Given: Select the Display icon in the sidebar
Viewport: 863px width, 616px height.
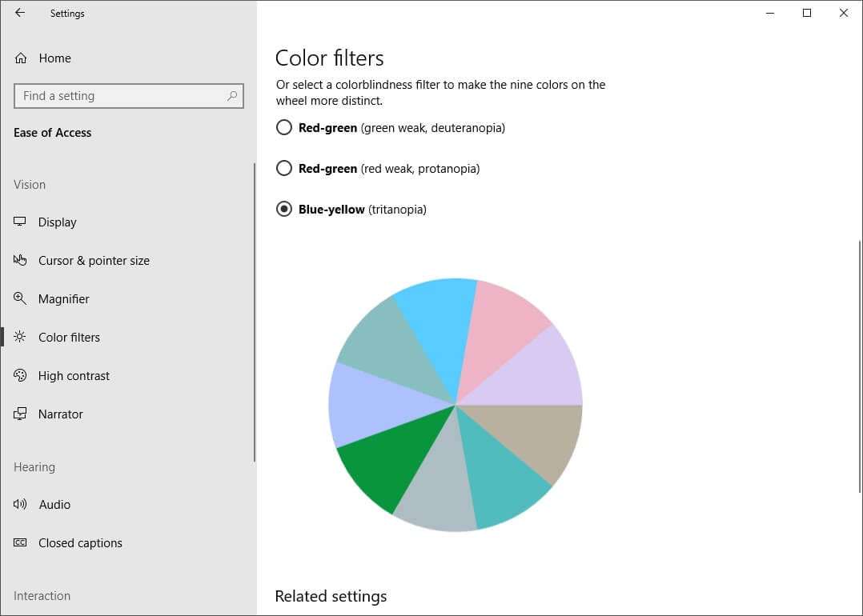Looking at the screenshot, I should [x=19, y=222].
